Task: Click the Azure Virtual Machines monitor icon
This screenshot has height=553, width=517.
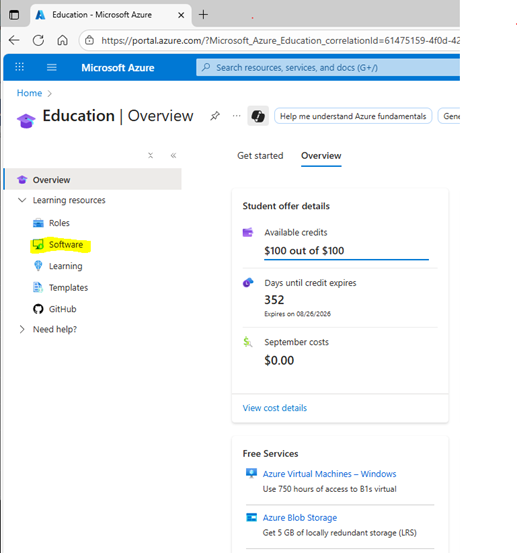Action: 251,473
